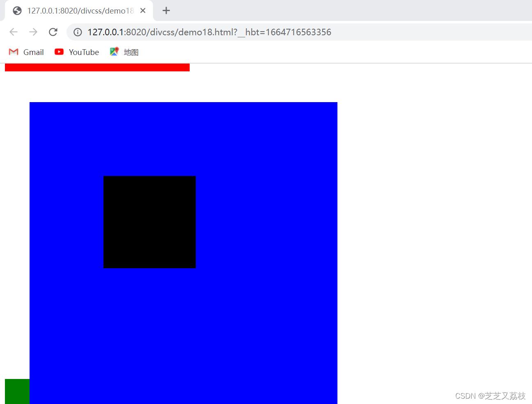
Task: Open the Gmail bookmark
Action: click(x=26, y=52)
